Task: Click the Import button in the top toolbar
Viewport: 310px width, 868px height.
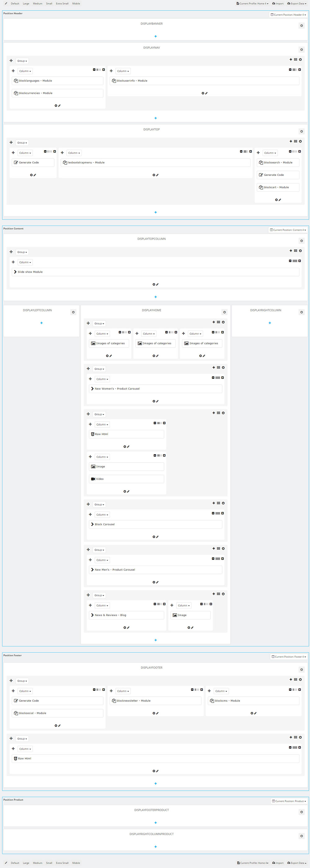Action: [278, 4]
